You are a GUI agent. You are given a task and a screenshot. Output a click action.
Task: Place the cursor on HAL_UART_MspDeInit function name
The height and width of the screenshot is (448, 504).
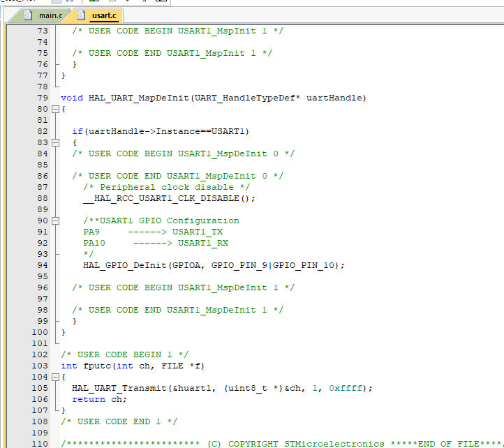pos(138,98)
